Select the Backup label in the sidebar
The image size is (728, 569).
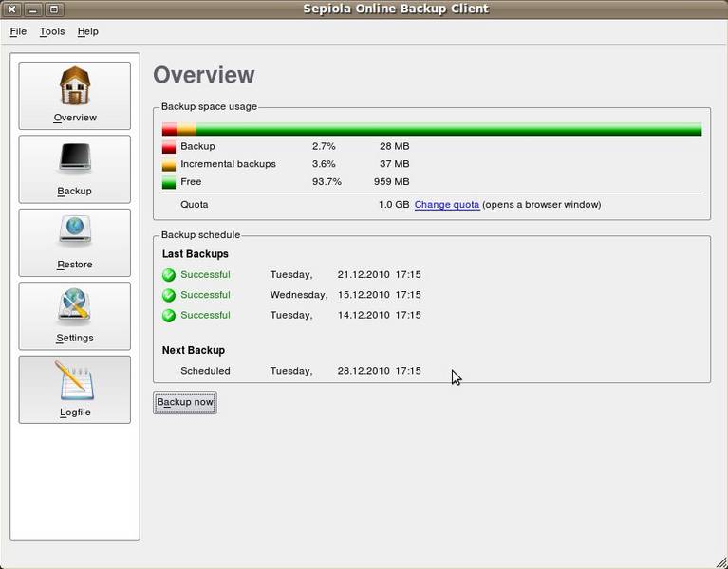[x=74, y=191]
